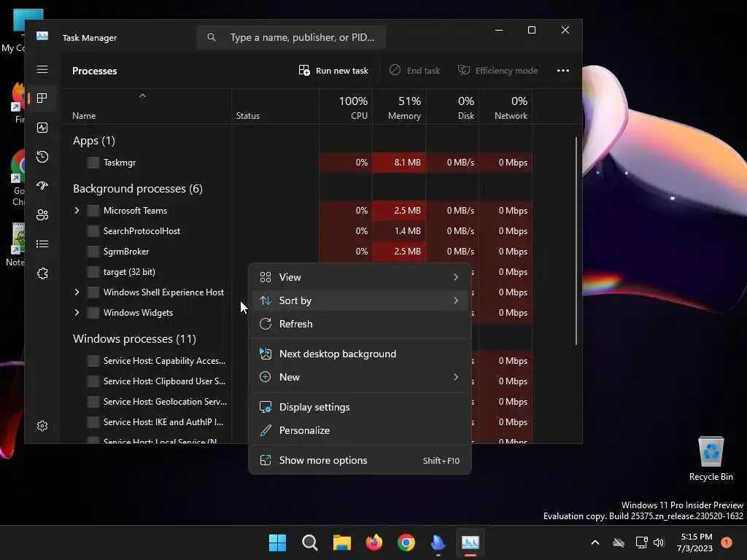Select Service Host: IKE and AuthIP row
The height and width of the screenshot is (560, 747).
[155, 422]
